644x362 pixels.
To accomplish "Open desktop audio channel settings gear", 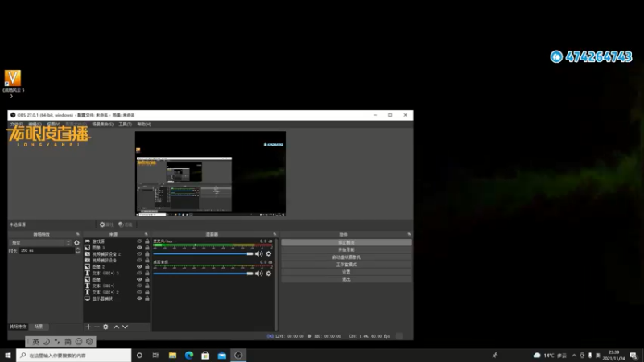I will pos(269,274).
